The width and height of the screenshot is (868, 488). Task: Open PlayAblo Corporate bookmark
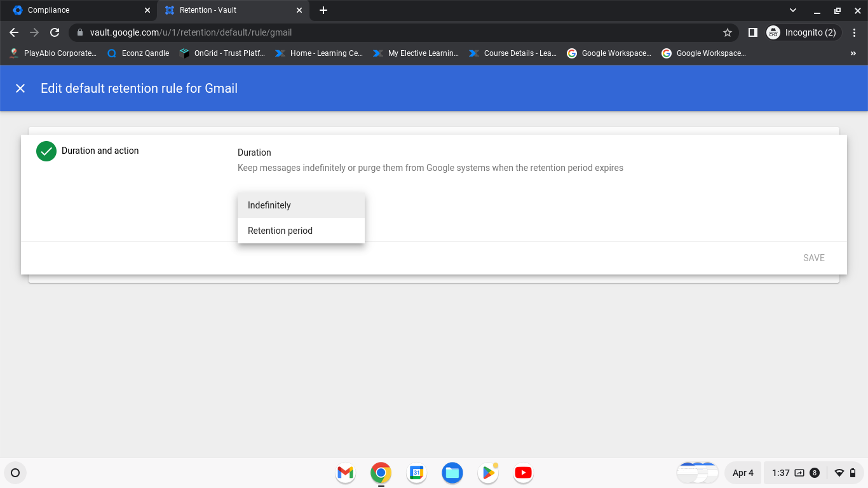(x=53, y=53)
